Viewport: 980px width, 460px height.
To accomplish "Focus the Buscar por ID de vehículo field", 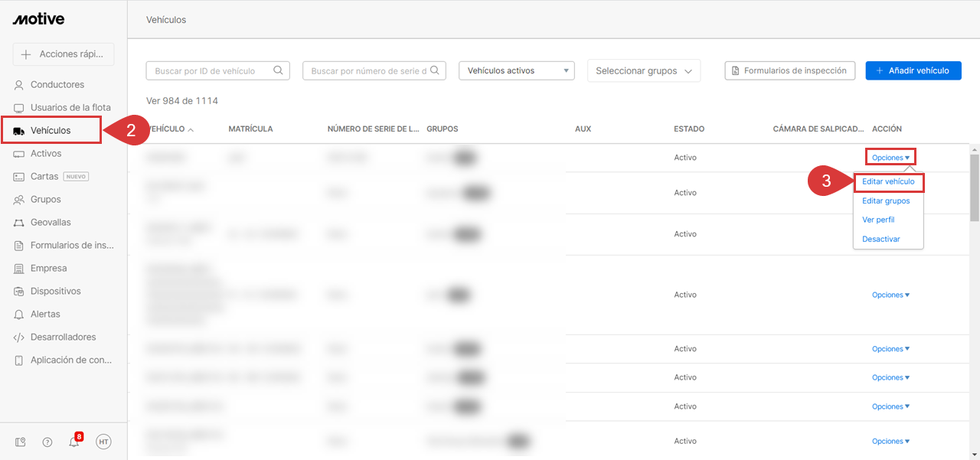I will [x=218, y=70].
